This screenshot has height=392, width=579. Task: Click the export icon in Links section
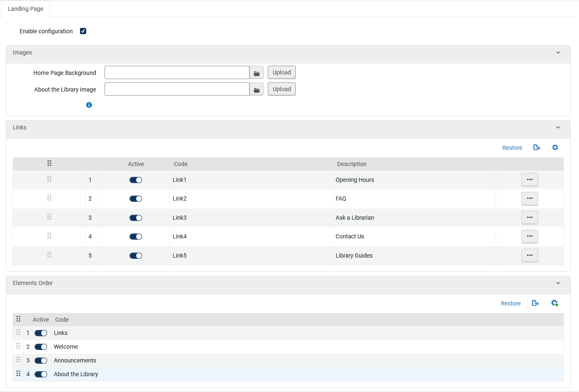click(537, 148)
